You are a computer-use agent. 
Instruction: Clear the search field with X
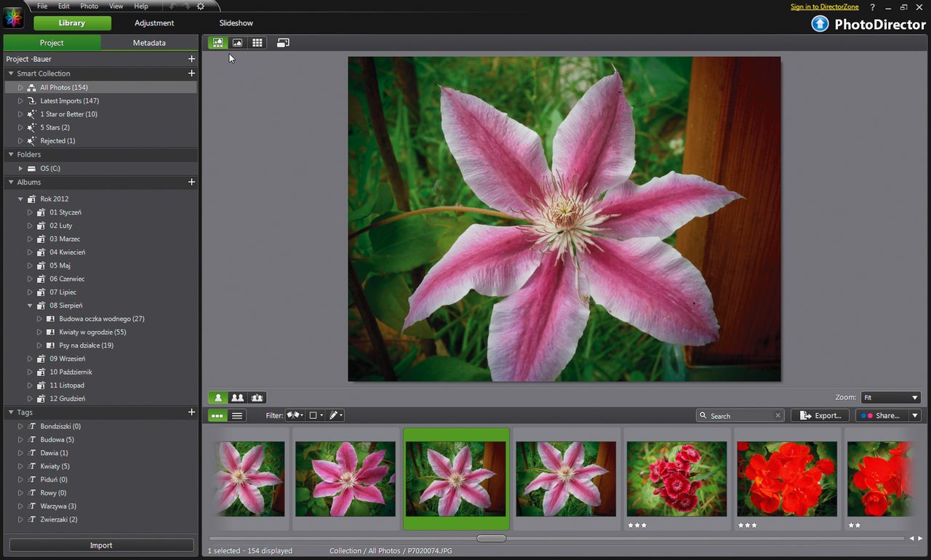(778, 416)
